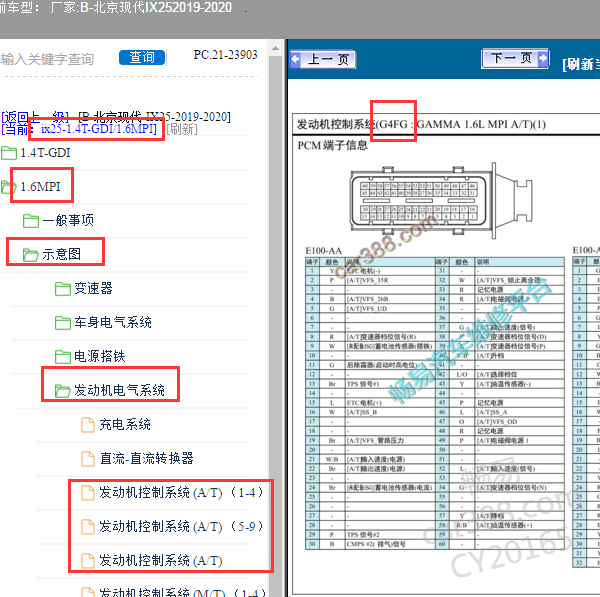Click the 刷新主 link at top right
This screenshot has width=600, height=597.
[x=581, y=64]
